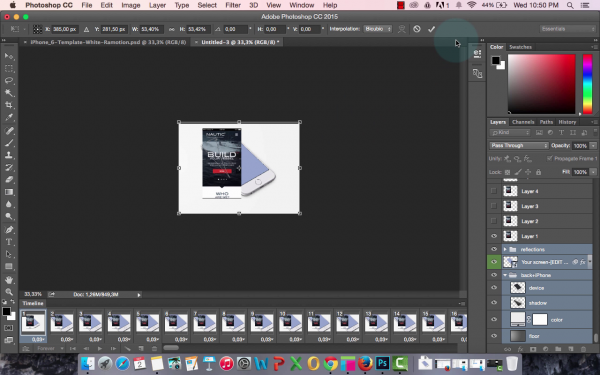The height and width of the screenshot is (375, 600).
Task: Show Layer 2 visibility
Action: [x=494, y=221]
